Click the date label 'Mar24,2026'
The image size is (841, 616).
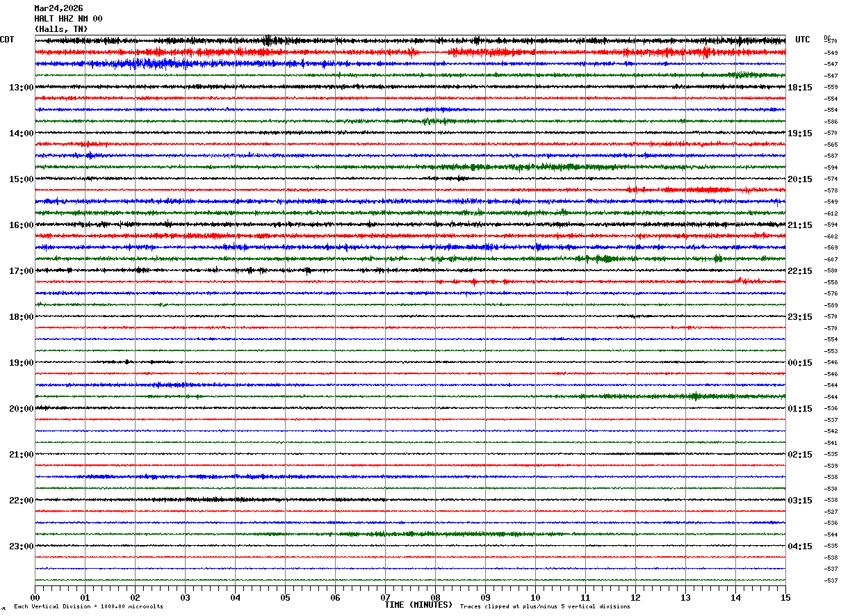tap(58, 8)
